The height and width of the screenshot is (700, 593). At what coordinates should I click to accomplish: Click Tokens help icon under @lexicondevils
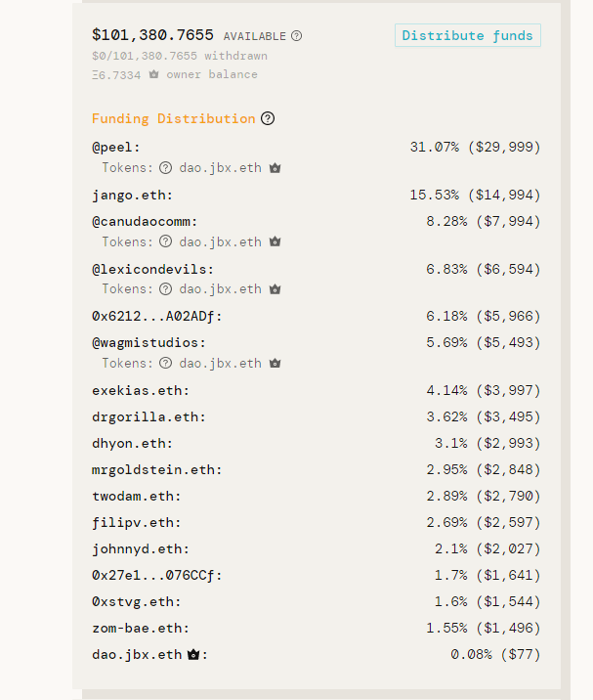(165, 288)
